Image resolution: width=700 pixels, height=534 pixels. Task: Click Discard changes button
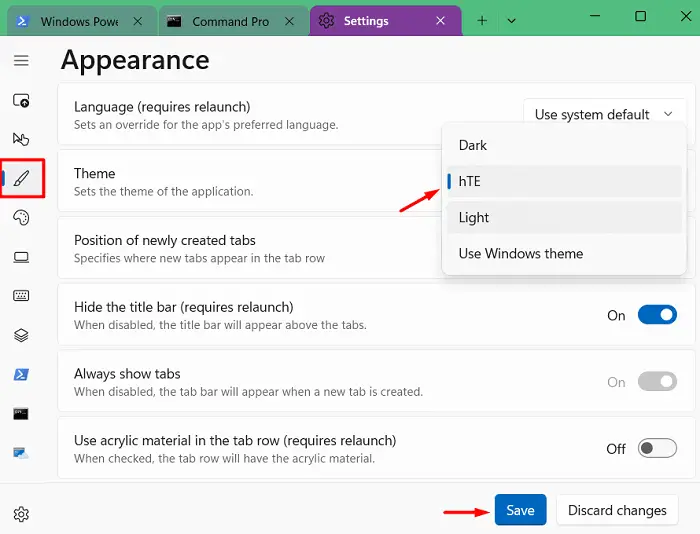click(617, 510)
